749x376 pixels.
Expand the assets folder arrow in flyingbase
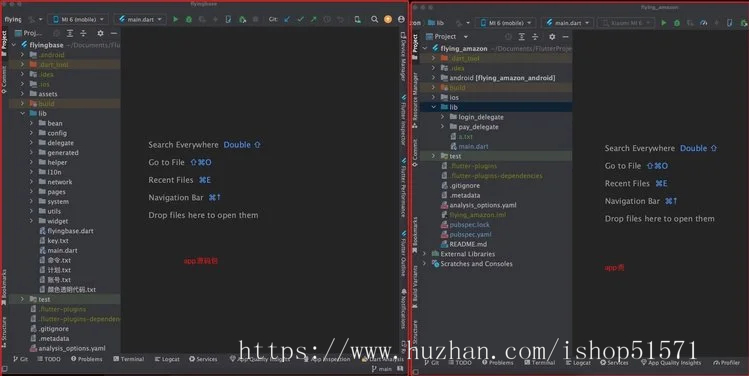point(22,94)
